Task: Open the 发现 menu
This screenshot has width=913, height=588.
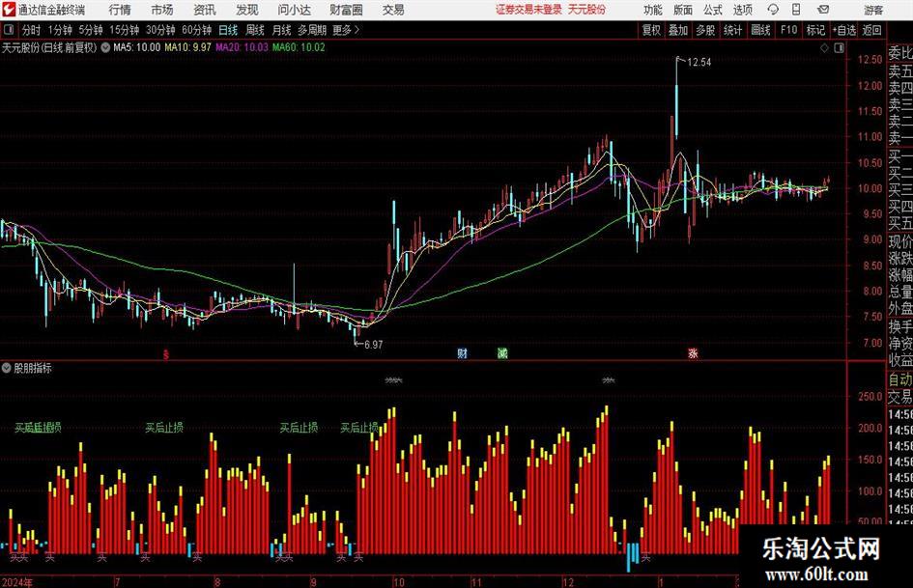Action: (x=247, y=10)
